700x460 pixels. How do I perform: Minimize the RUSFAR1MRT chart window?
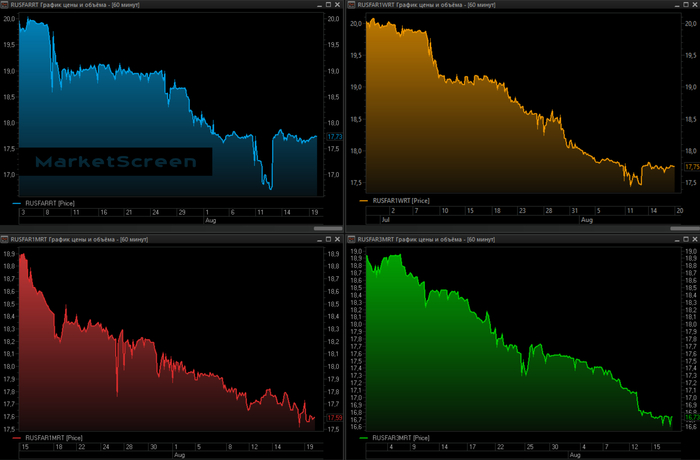(x=318, y=240)
